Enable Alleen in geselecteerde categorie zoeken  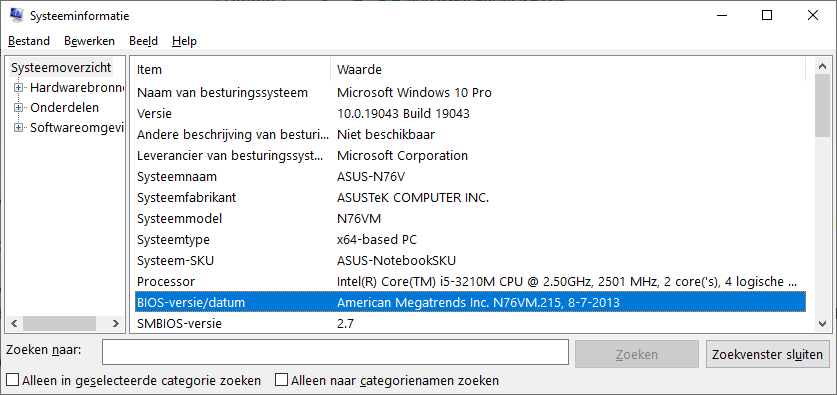13,381
